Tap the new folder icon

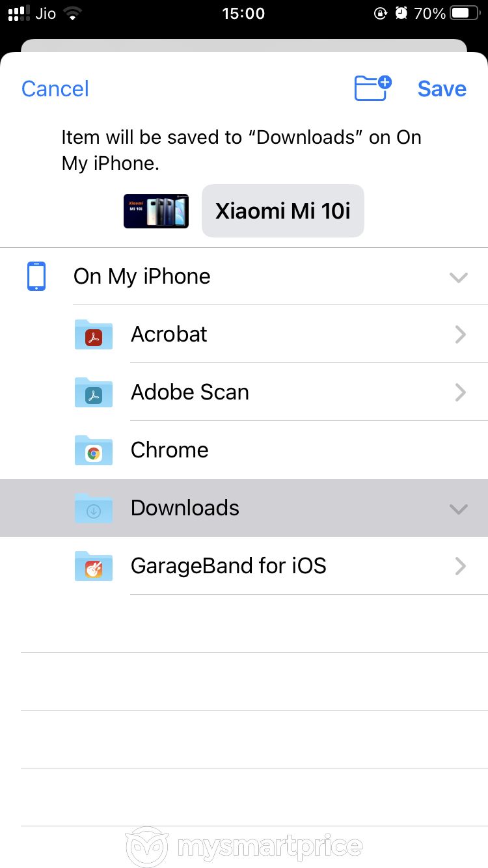click(373, 88)
